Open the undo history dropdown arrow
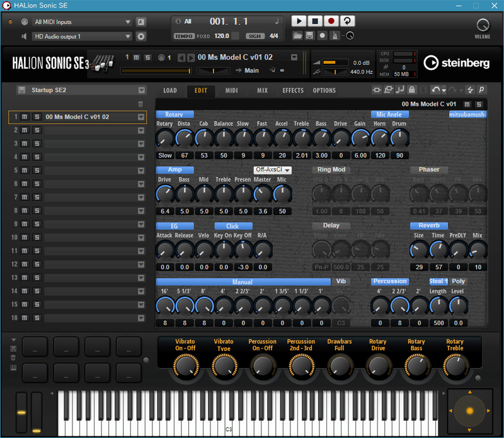Viewport: 504px width, 438px height. coord(444,90)
